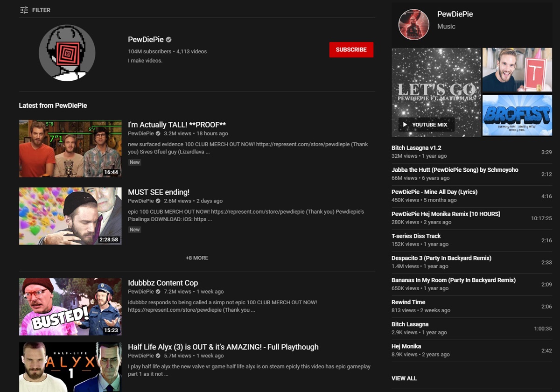
Task: Open PewDiePie channel name heading
Action: click(146, 40)
